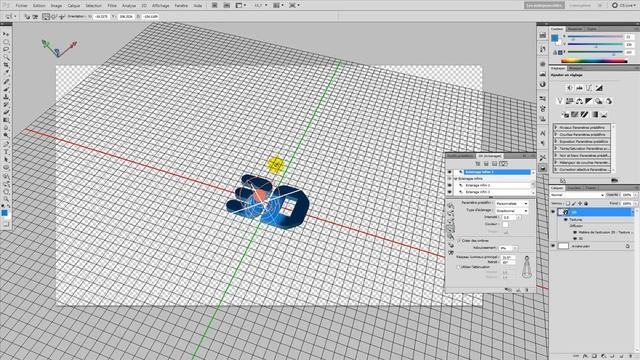Expand Niveaux Paramètres prédéfinis presets
Viewport: 640px width, 360px height.
coord(556,127)
